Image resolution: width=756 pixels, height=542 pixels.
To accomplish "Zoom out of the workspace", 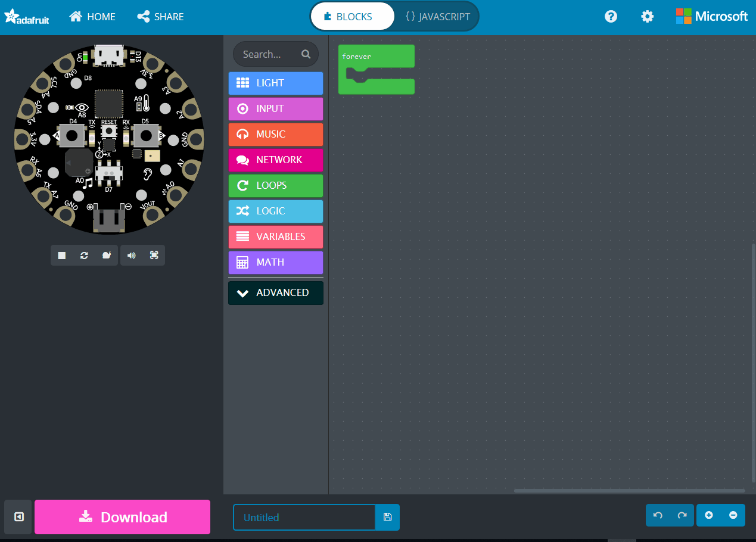I will (733, 515).
